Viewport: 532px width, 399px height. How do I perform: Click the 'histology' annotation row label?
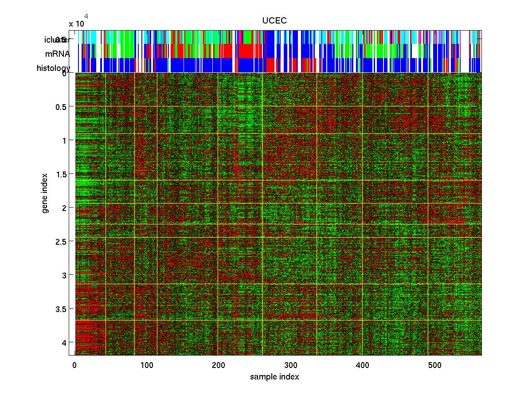point(53,68)
